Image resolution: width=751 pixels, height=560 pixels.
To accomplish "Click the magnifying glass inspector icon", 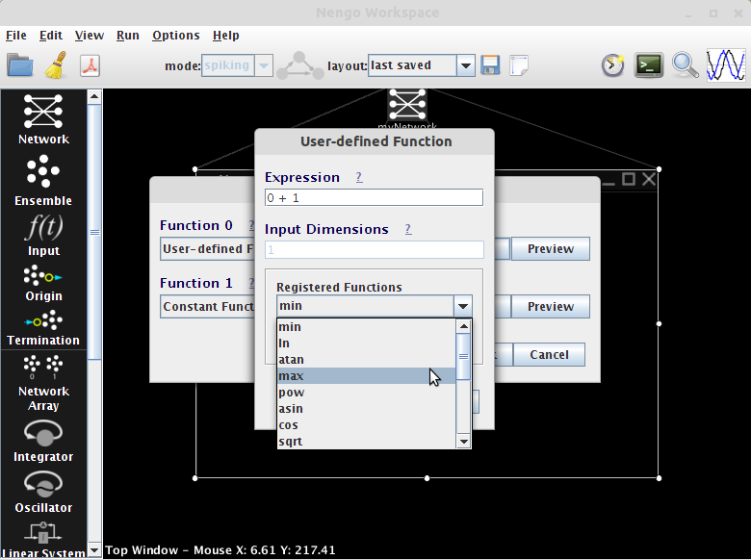I will coord(685,65).
